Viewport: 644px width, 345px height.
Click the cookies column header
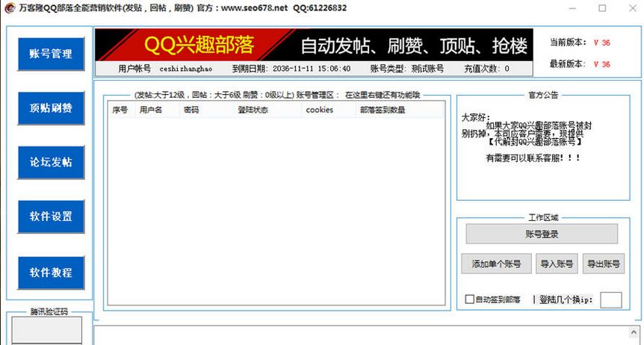[319, 110]
